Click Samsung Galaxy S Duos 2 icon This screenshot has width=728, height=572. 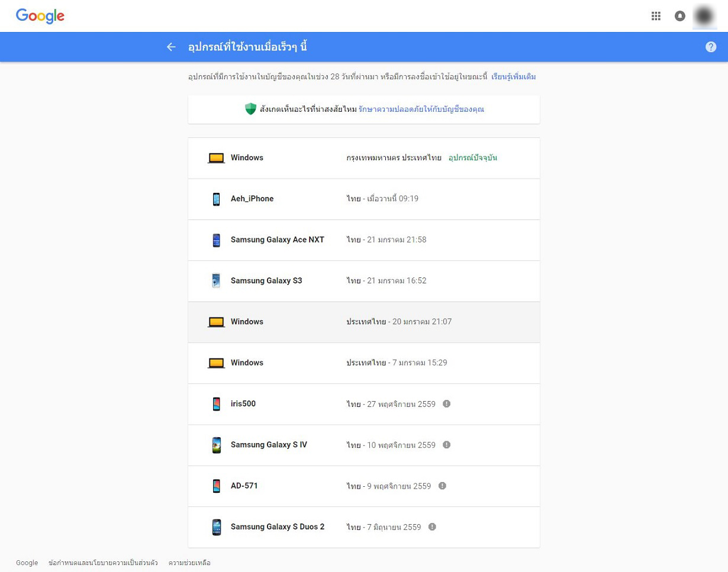coord(216,527)
